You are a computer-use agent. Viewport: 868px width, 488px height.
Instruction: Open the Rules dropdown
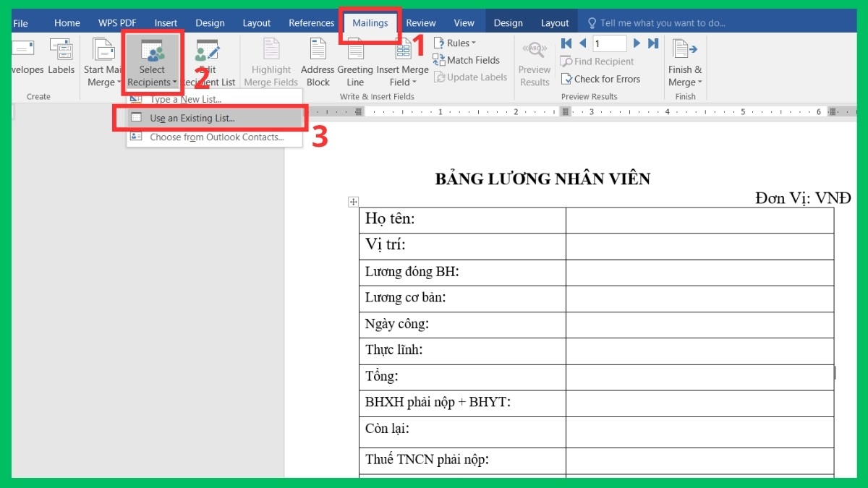point(456,43)
